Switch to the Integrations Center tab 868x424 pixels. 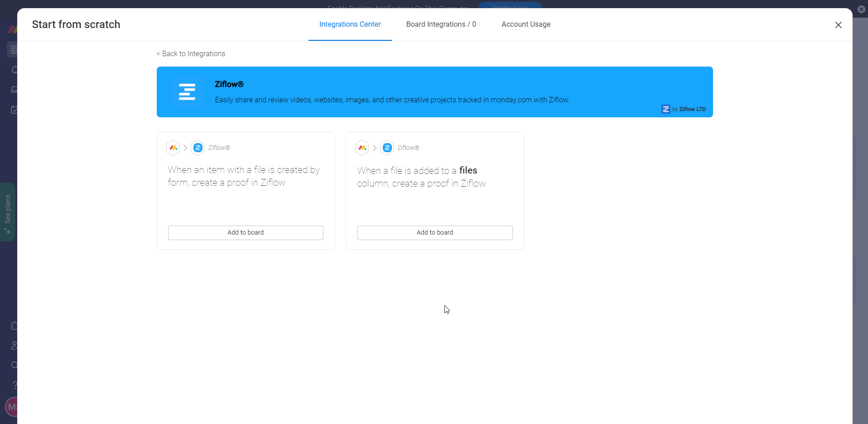click(350, 24)
